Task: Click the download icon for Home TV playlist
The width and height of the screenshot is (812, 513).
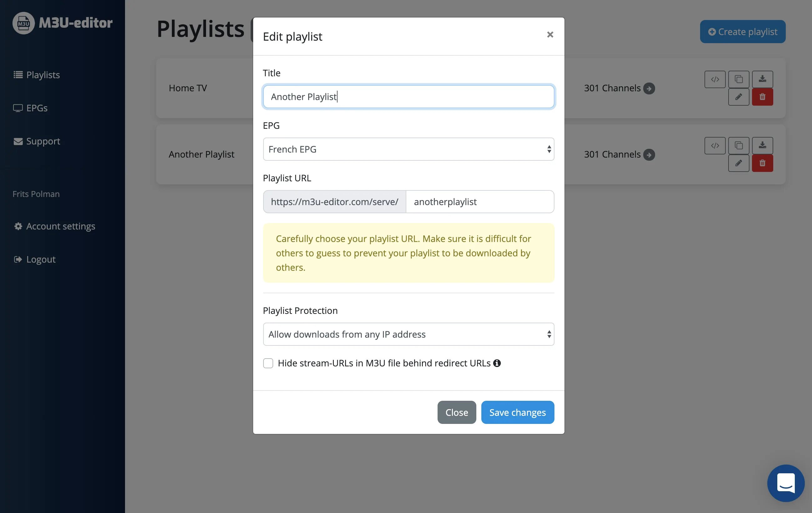Action: point(762,79)
